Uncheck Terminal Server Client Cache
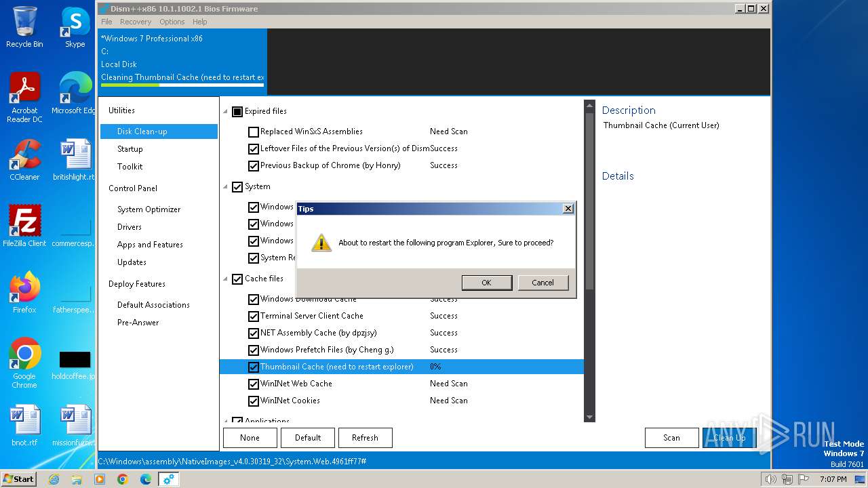Image resolution: width=868 pixels, height=488 pixels. click(x=254, y=317)
